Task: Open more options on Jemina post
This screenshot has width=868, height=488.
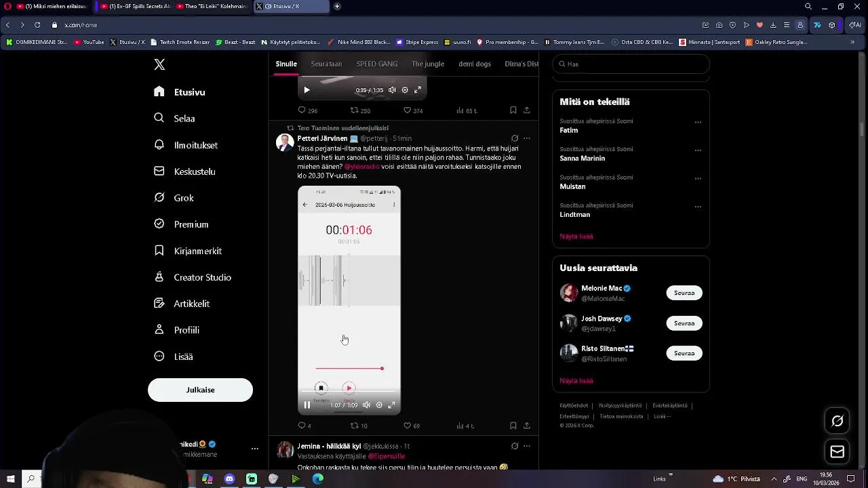Action: tap(527, 446)
